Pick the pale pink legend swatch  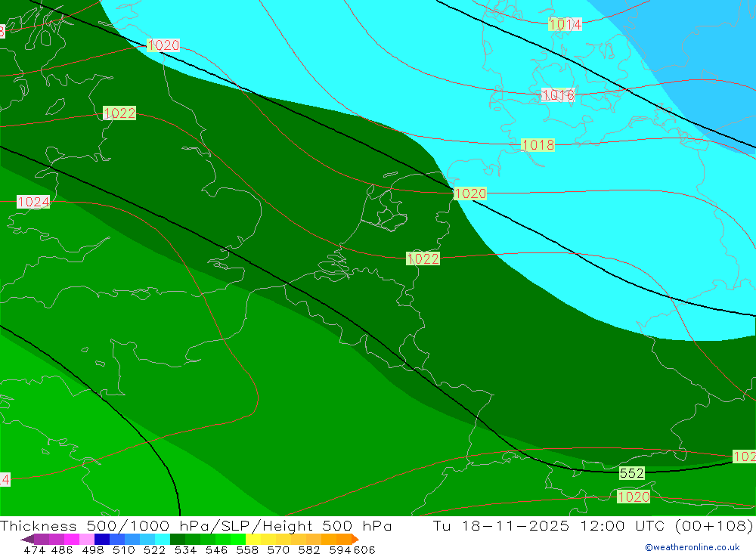pos(87,539)
